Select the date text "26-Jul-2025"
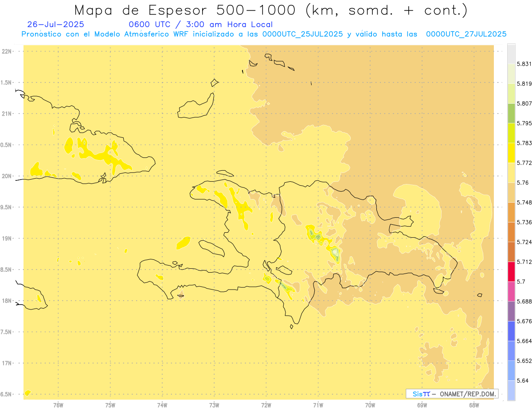Image resolution: width=532 pixels, height=411 pixels. [x=55, y=24]
